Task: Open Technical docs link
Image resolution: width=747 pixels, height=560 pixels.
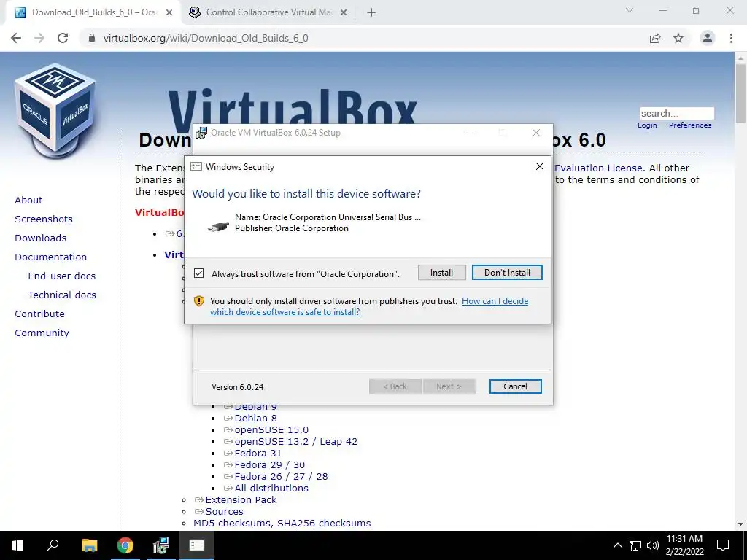Action: (x=62, y=295)
